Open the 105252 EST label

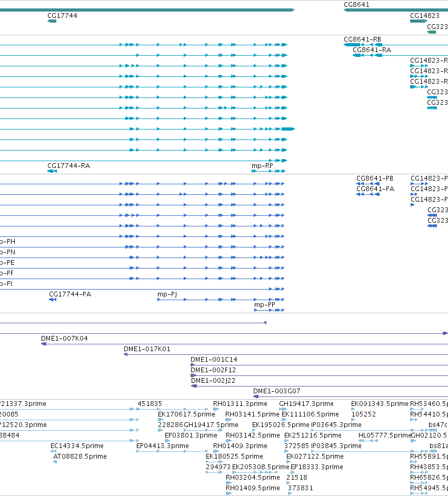click(x=364, y=414)
